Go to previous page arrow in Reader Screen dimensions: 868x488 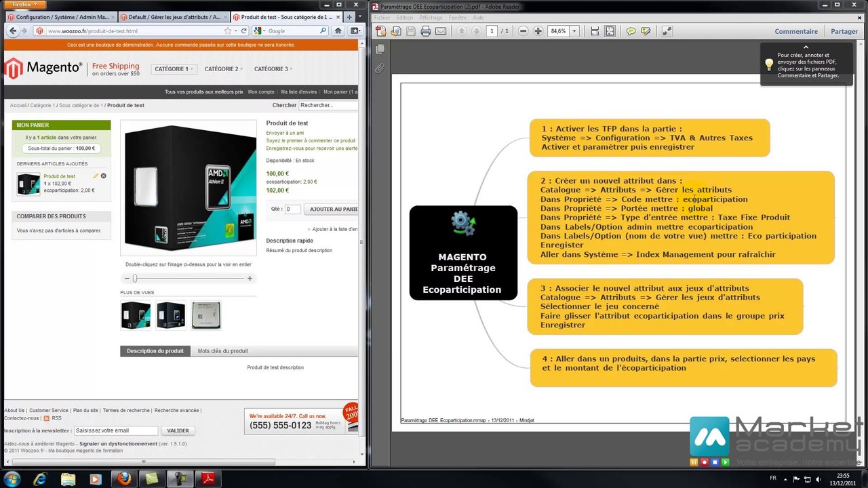click(462, 31)
